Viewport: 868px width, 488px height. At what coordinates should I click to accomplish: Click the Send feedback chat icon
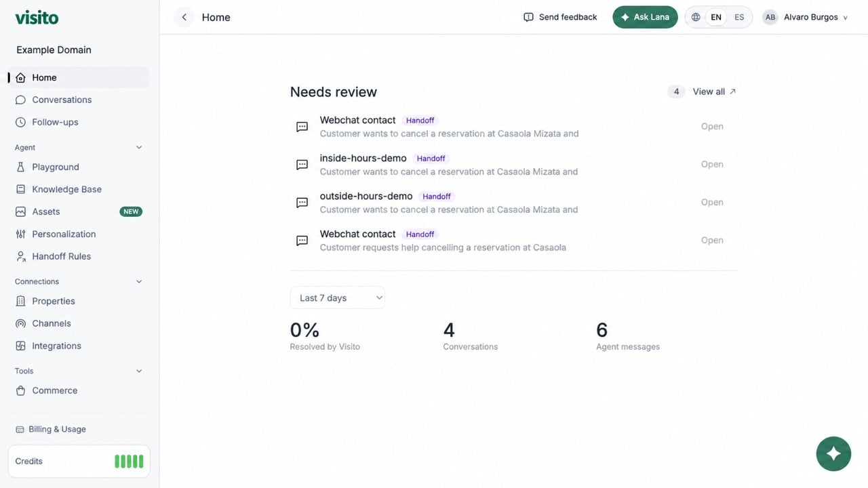point(529,17)
